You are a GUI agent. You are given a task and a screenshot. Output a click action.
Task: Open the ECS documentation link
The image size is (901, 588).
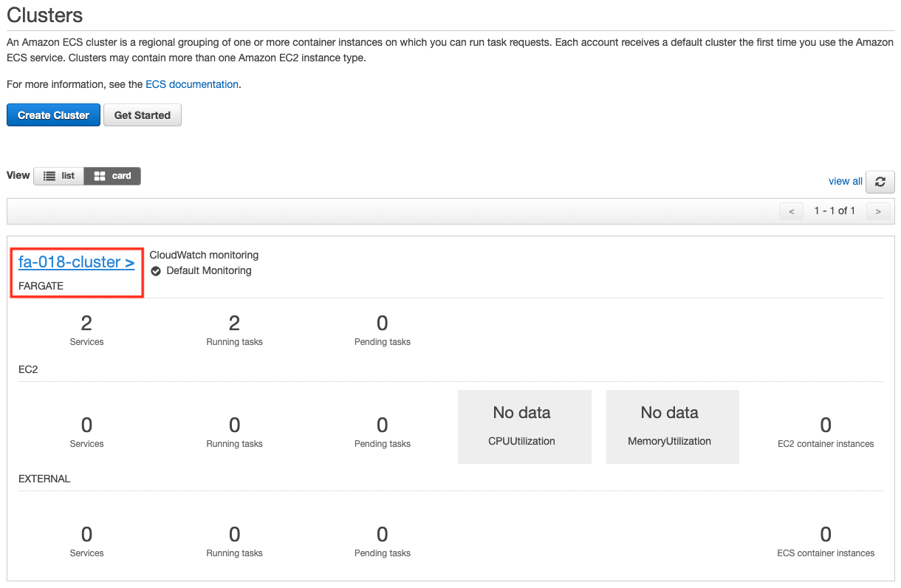[191, 83]
